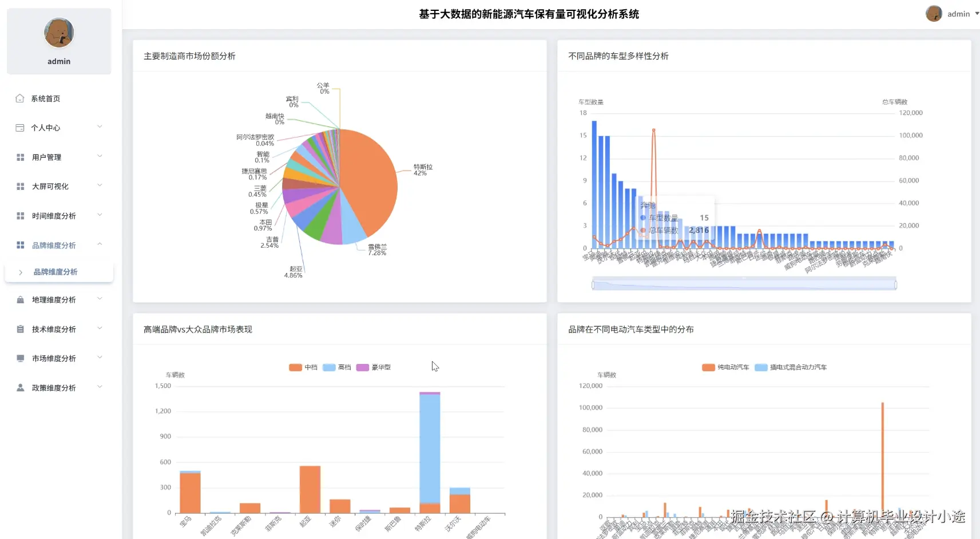Screen dimensions: 980x539
Task: Click the 高端品牌vs大众品牌市场表现 panel title
Action: click(198, 330)
